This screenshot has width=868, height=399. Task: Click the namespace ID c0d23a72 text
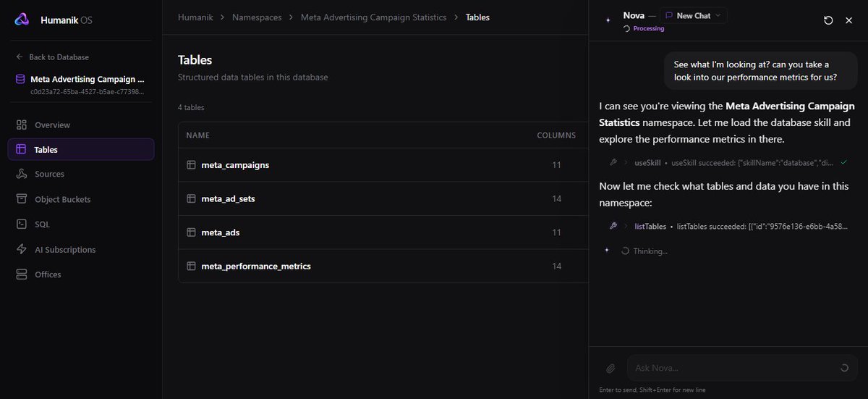(x=87, y=92)
